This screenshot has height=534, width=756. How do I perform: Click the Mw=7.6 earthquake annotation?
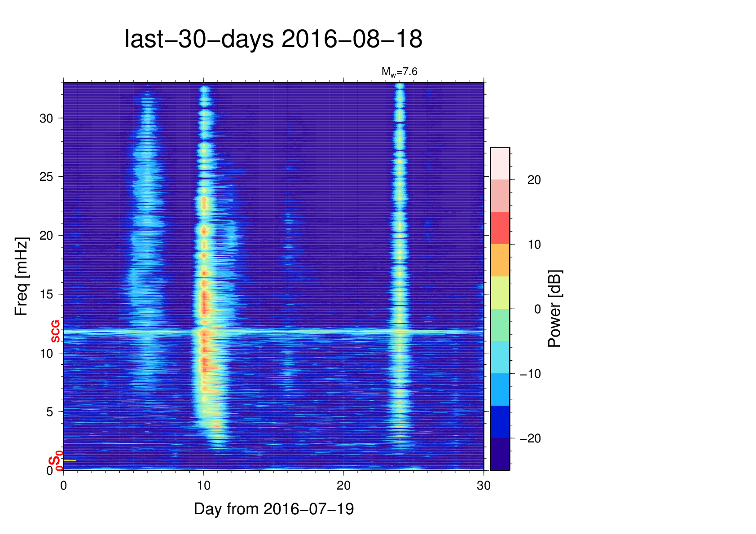coord(399,72)
